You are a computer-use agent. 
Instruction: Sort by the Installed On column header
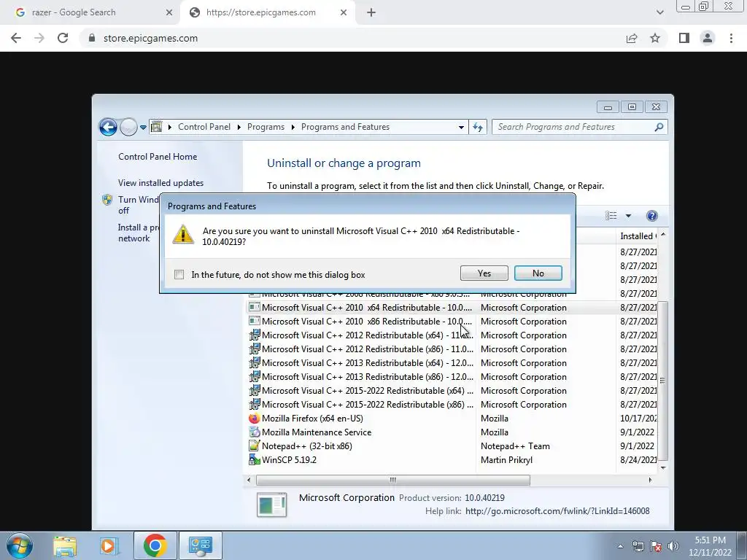[638, 236]
